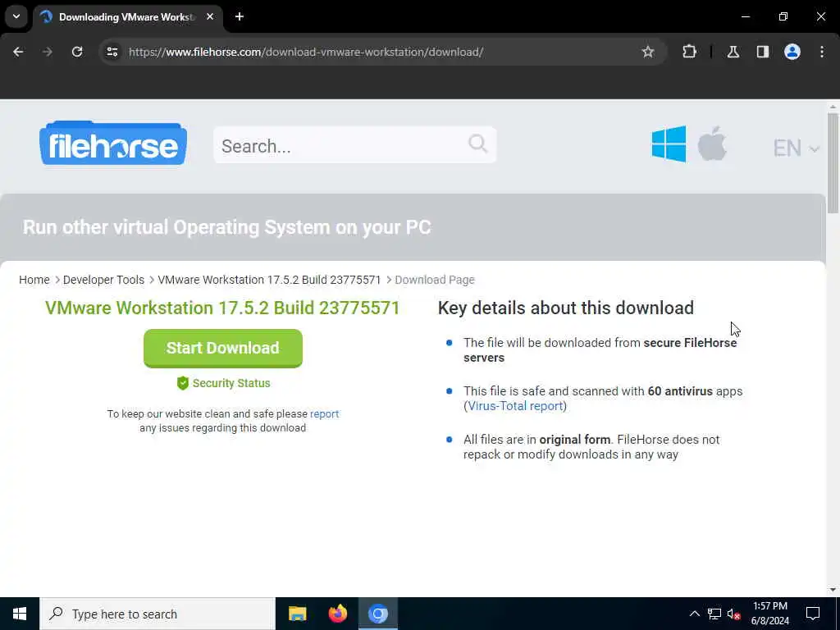The width and height of the screenshot is (840, 630).
Task: Click the browser forward arrow
Action: (48, 52)
